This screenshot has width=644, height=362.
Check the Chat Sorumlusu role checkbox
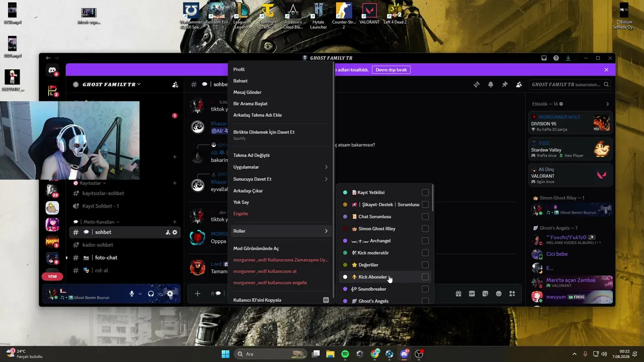pos(425,217)
